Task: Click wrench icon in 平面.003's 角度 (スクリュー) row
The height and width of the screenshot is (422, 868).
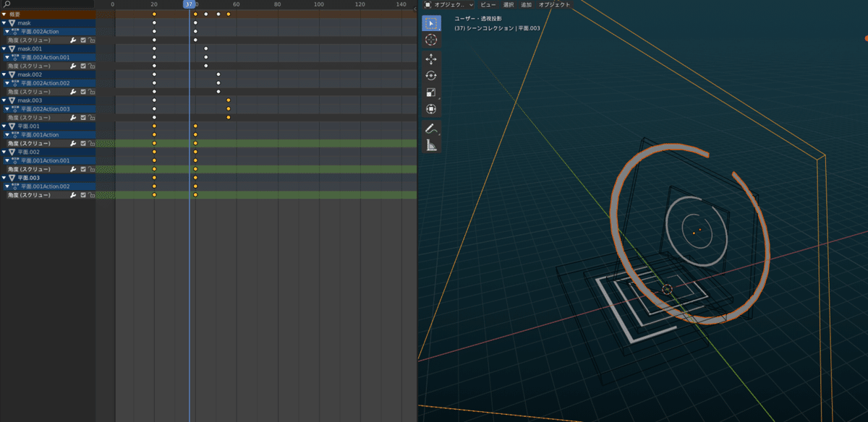Action: [x=73, y=195]
